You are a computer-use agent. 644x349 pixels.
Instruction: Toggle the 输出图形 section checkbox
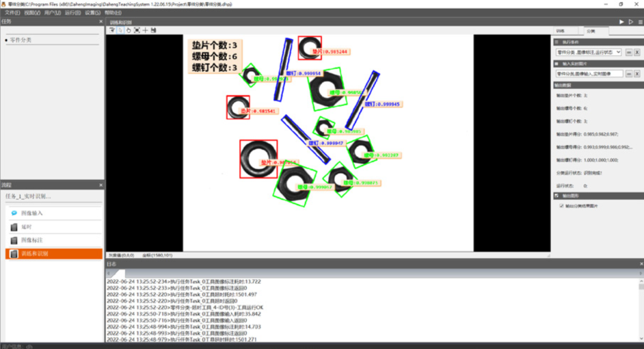coord(556,196)
